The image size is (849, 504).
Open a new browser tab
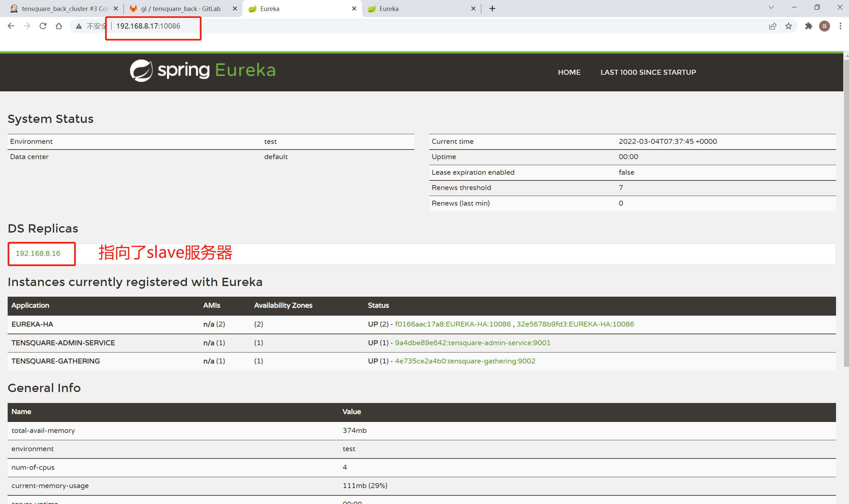tap(492, 9)
